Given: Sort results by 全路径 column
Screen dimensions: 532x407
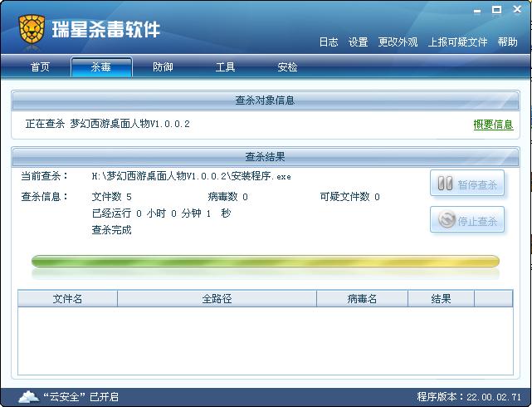Looking at the screenshot, I should (217, 299).
